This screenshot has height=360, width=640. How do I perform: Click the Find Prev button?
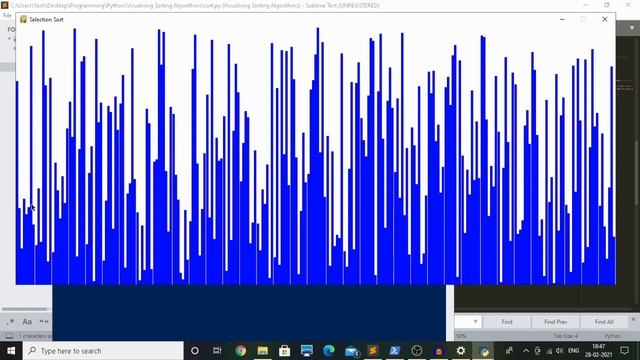[x=555, y=322]
